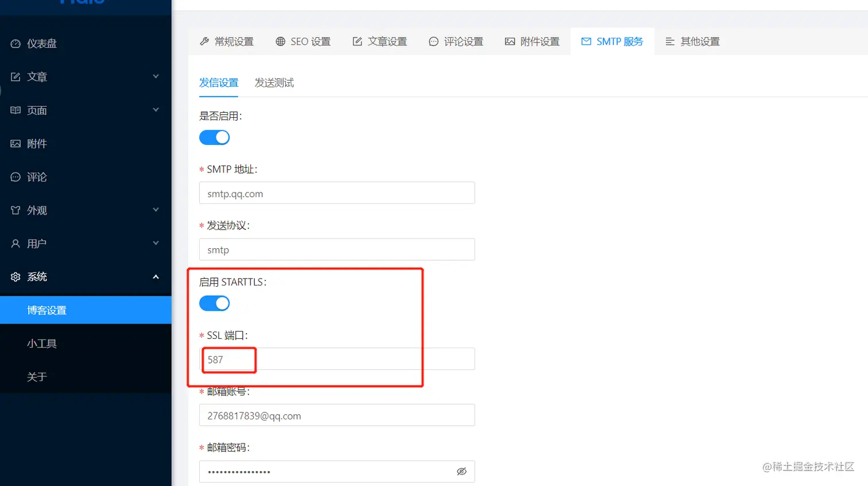868x486 pixels.
Task: Open 仪表盘 in the sidebar
Action: click(86, 44)
